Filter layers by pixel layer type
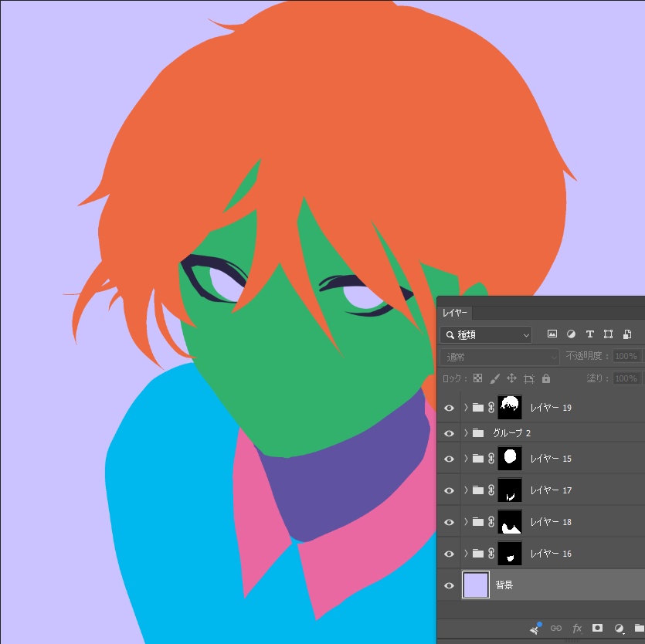The image size is (645, 644). point(552,334)
